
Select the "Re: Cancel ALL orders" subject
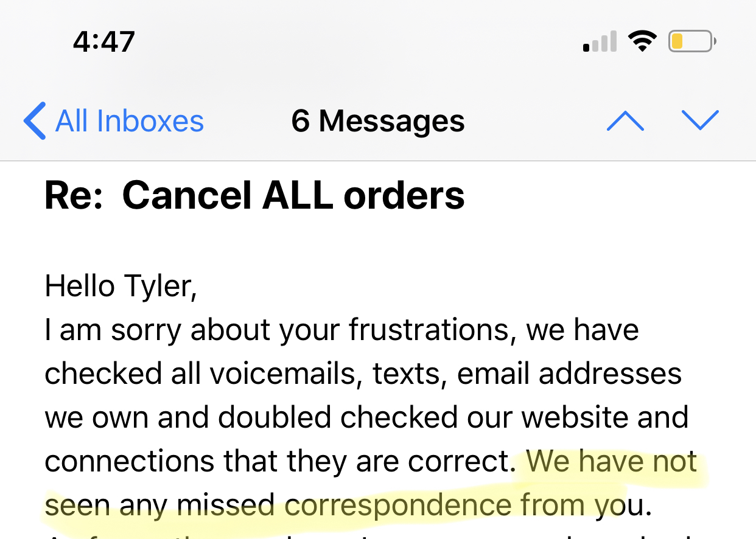[254, 196]
